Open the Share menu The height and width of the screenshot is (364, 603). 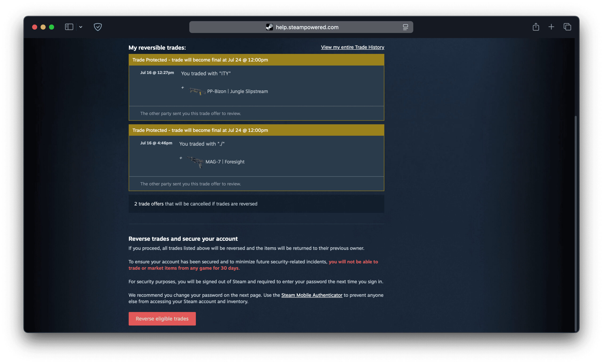536,27
